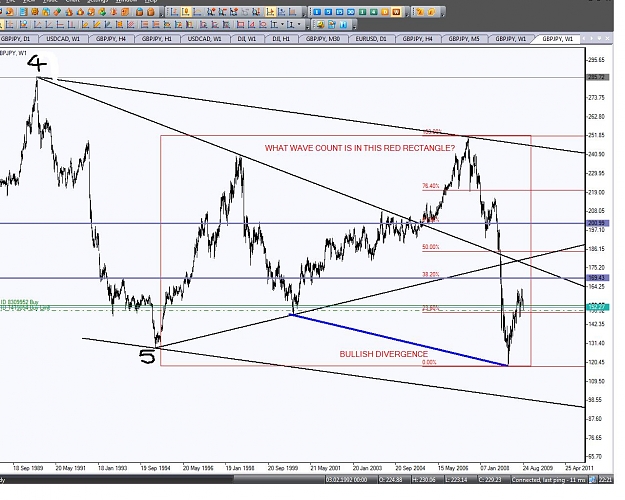Image resolution: width=625 pixels, height=500 pixels.
Task: Toggle the highlighted W1 weekly timeframe button
Action: coord(396,12)
